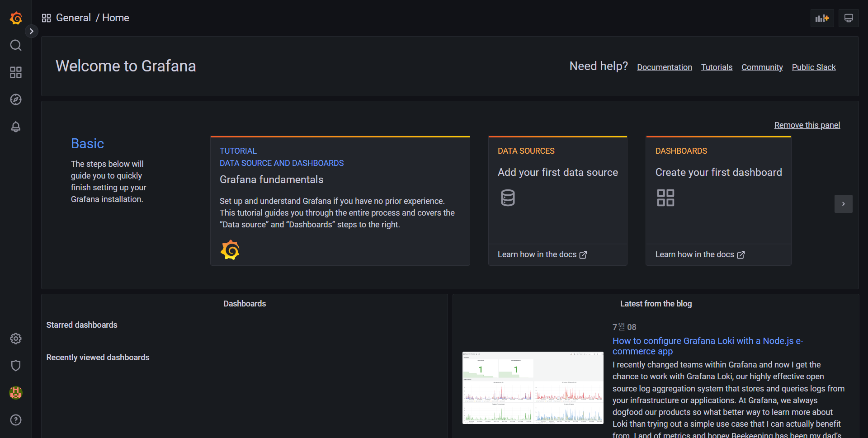Open the Documentation link
This screenshot has height=438, width=868.
(664, 67)
